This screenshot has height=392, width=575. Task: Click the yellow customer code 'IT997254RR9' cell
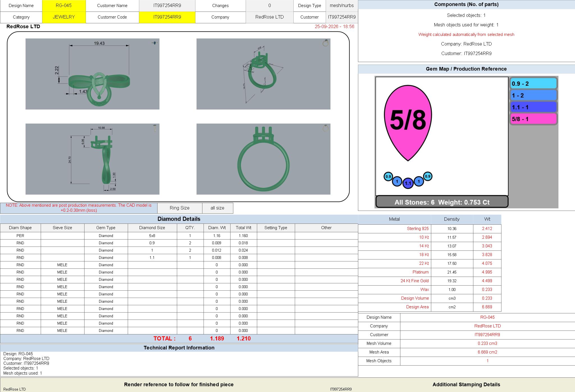pos(167,17)
